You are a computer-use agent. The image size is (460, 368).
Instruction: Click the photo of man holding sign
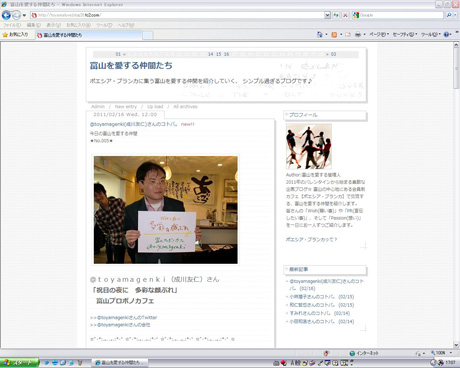point(166,210)
